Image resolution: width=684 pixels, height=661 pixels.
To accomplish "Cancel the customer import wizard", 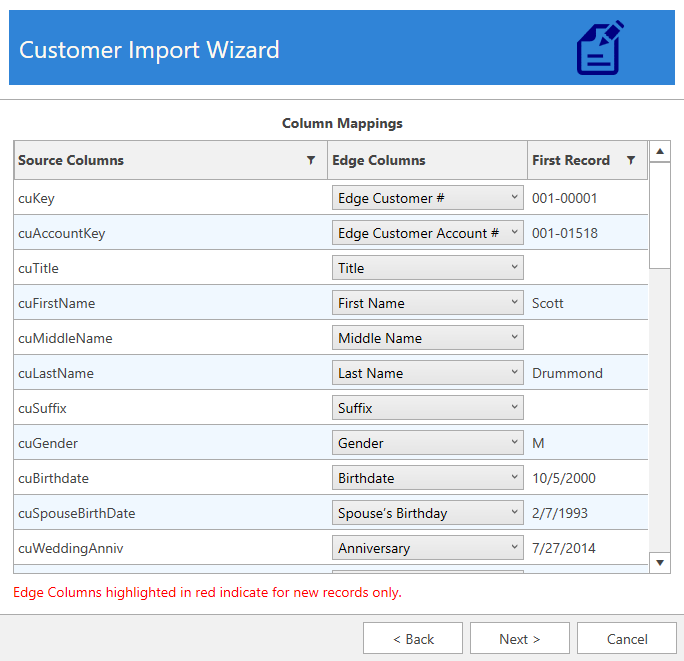I will 627,639.
